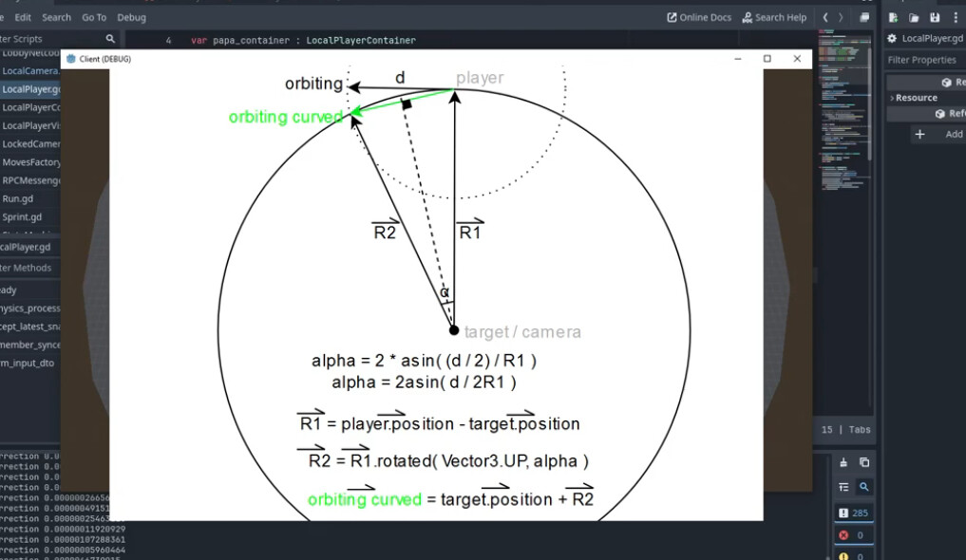Save resource using the floppy disk icon

[x=935, y=17]
